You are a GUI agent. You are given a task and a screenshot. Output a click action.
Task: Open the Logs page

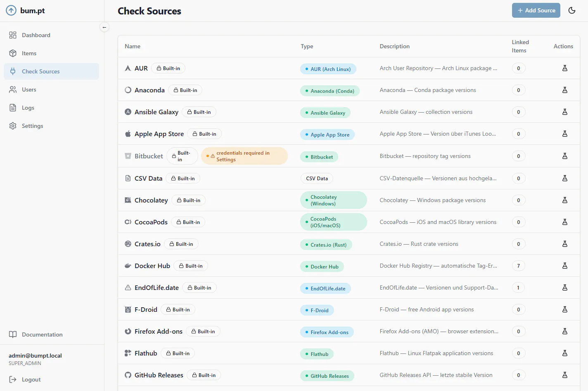tap(52, 108)
